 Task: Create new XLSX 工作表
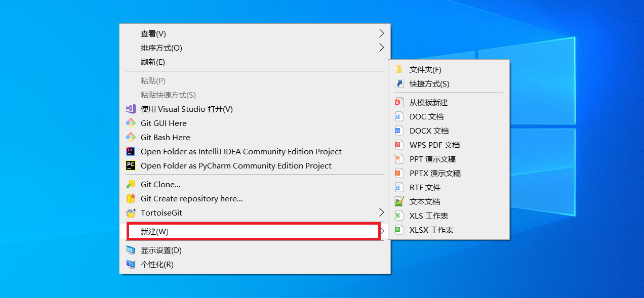449,230
